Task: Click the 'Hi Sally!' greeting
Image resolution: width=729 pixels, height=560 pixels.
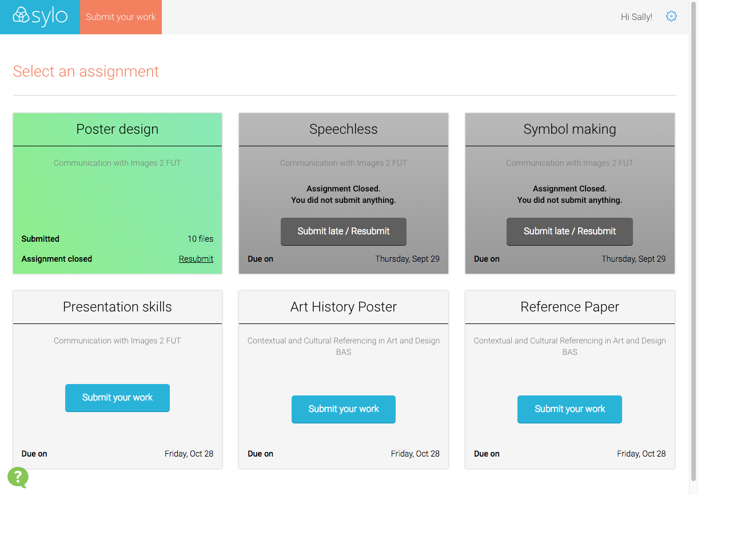Action: 636,17
